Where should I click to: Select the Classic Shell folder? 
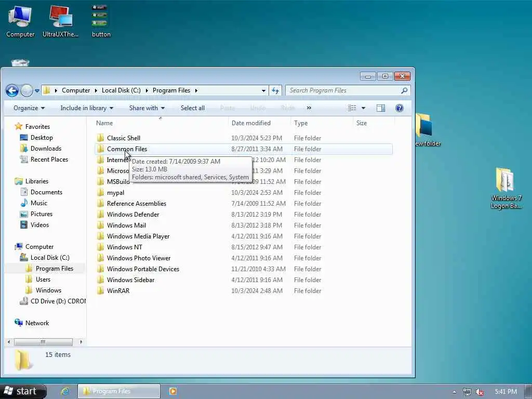coord(124,138)
